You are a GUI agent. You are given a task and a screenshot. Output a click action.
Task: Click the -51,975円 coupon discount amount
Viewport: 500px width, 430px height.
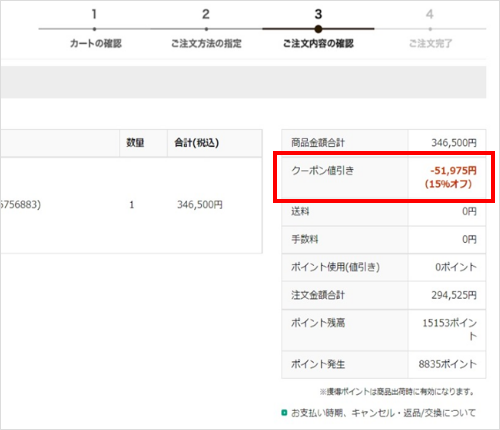453,171
